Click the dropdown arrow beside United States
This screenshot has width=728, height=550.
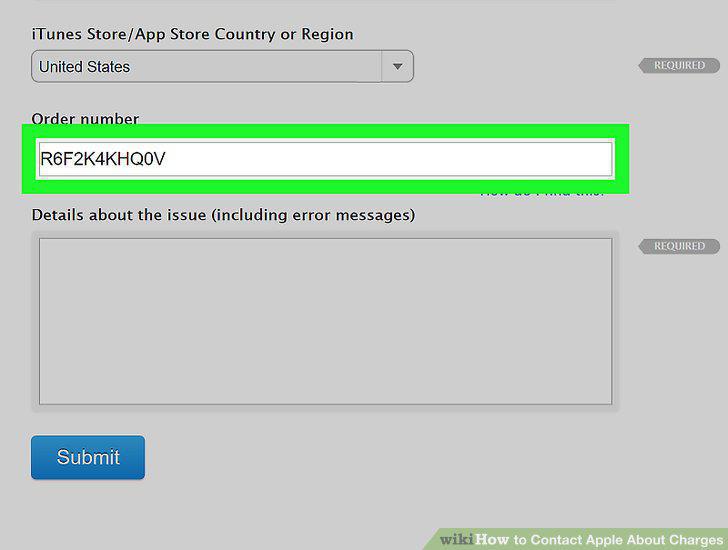coord(397,66)
